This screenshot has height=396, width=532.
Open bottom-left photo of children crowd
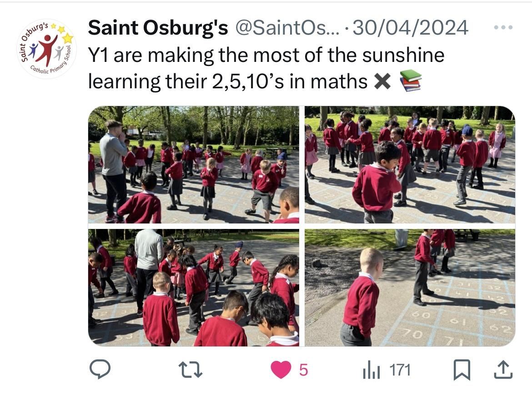click(193, 288)
